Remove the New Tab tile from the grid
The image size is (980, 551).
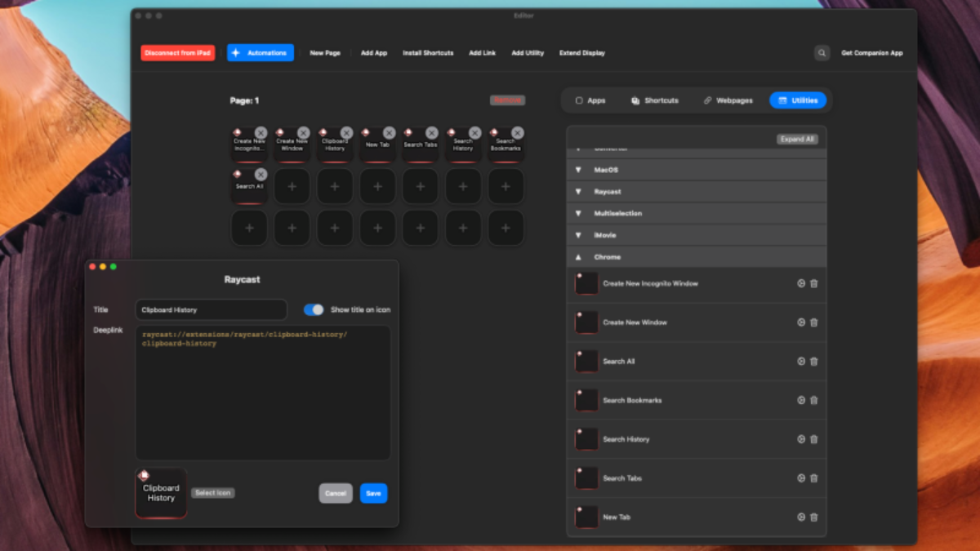[390, 132]
